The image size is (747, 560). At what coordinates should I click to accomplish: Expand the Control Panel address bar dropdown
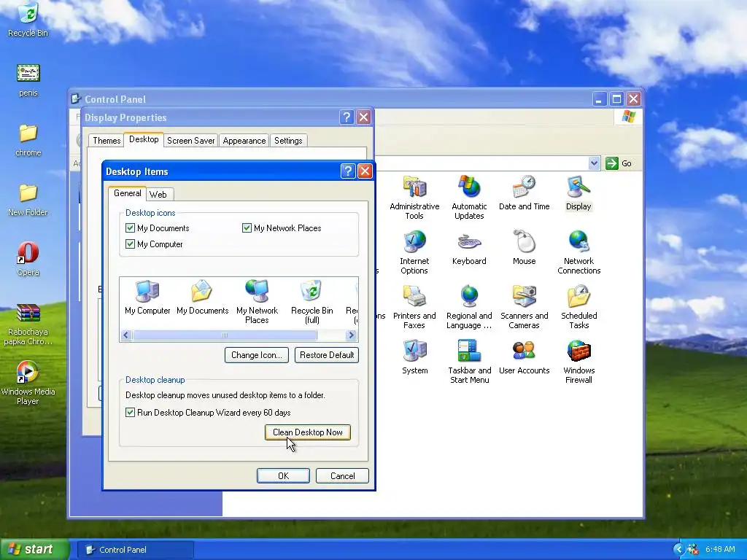click(594, 163)
